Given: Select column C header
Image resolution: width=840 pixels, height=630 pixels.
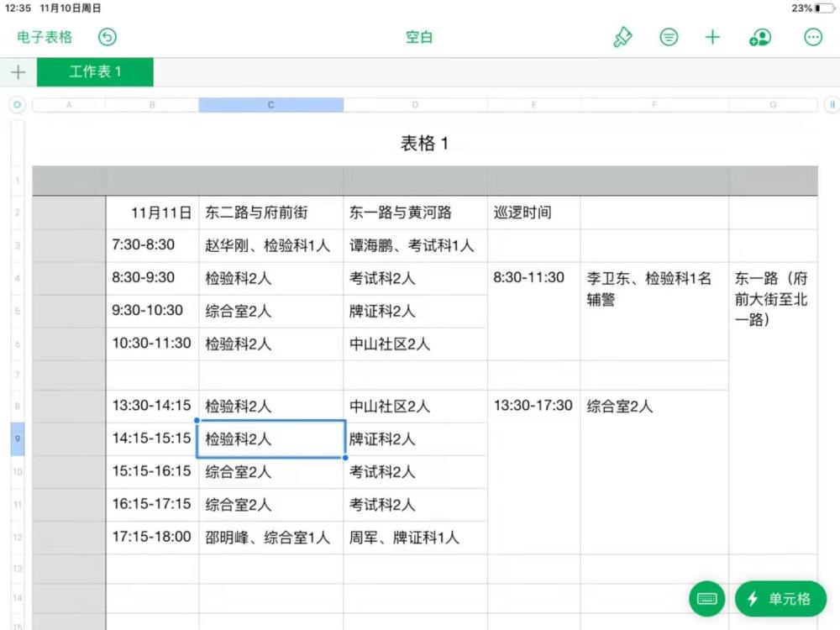Looking at the screenshot, I should click(x=271, y=104).
